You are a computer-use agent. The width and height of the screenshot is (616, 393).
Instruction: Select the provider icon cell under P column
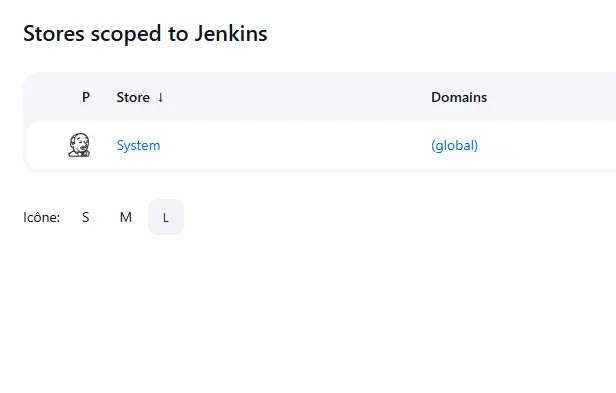pyautogui.click(x=79, y=145)
